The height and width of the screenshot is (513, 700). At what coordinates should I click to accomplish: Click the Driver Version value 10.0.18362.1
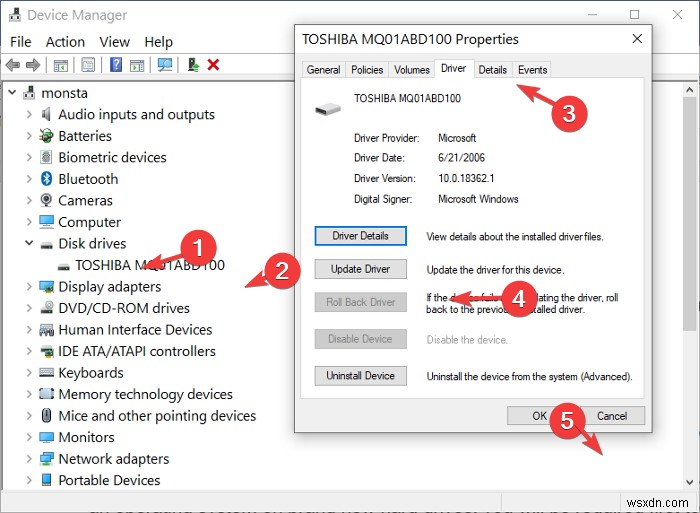pos(466,178)
